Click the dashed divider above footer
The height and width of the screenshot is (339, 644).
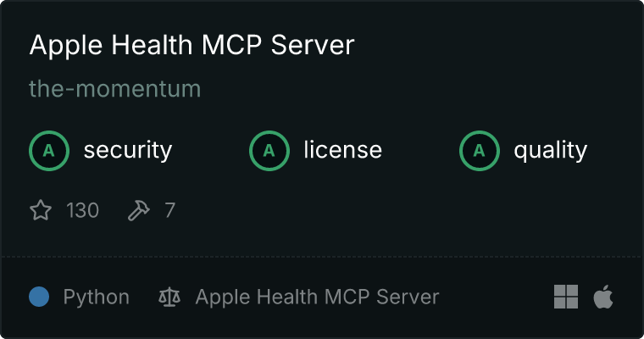point(322,258)
